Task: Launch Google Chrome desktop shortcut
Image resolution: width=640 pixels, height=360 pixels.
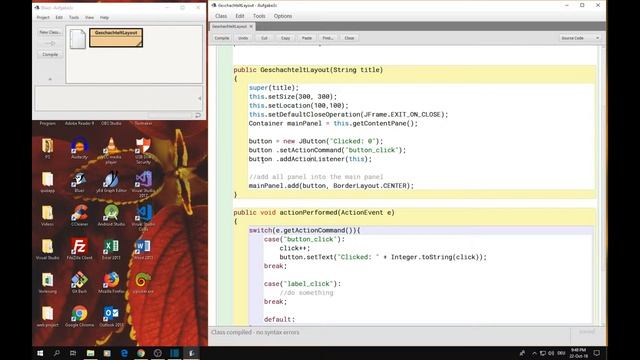Action: (x=79, y=316)
